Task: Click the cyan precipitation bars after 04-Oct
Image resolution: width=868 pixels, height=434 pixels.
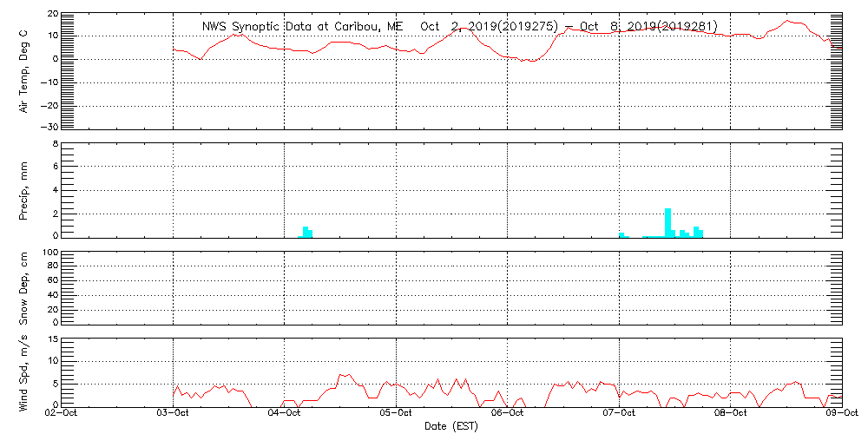Action: [x=306, y=232]
